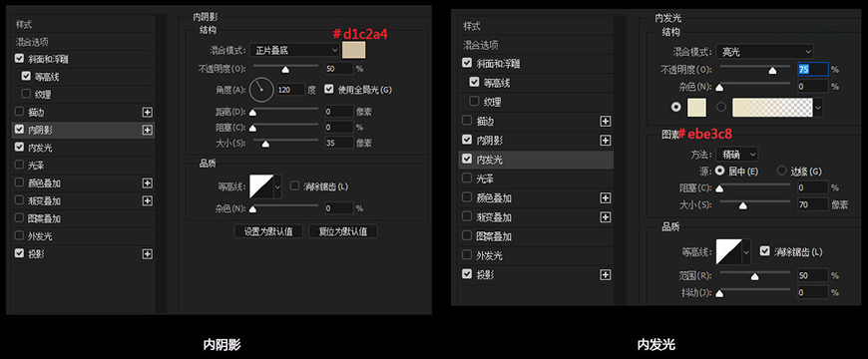Choose solid color radio in 内发光

(x=675, y=107)
